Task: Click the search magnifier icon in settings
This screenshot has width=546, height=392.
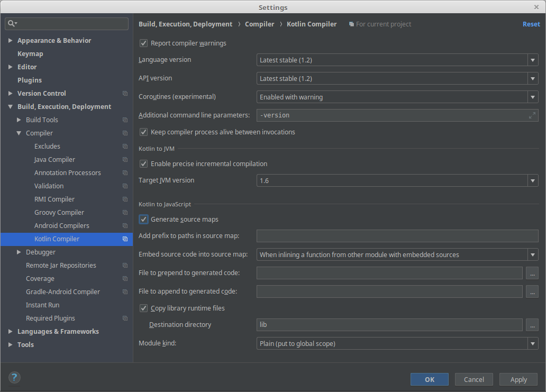Action: (x=12, y=23)
